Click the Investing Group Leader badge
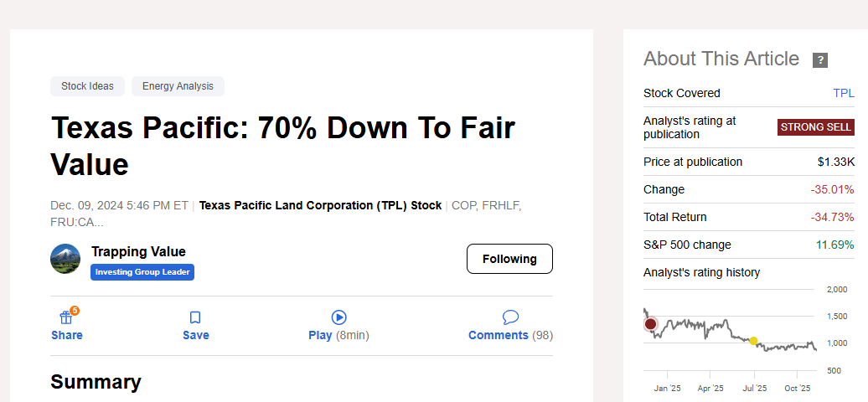868x402 pixels. [142, 272]
